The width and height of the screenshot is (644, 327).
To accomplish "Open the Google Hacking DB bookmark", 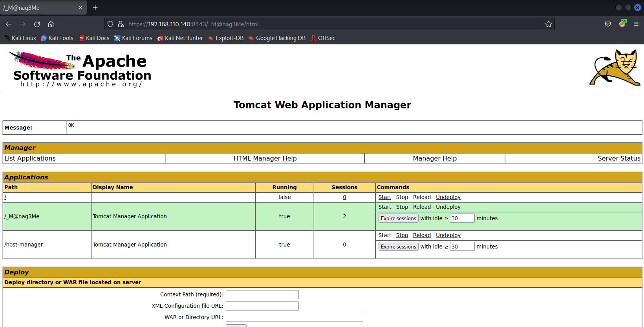I will 277,38.
